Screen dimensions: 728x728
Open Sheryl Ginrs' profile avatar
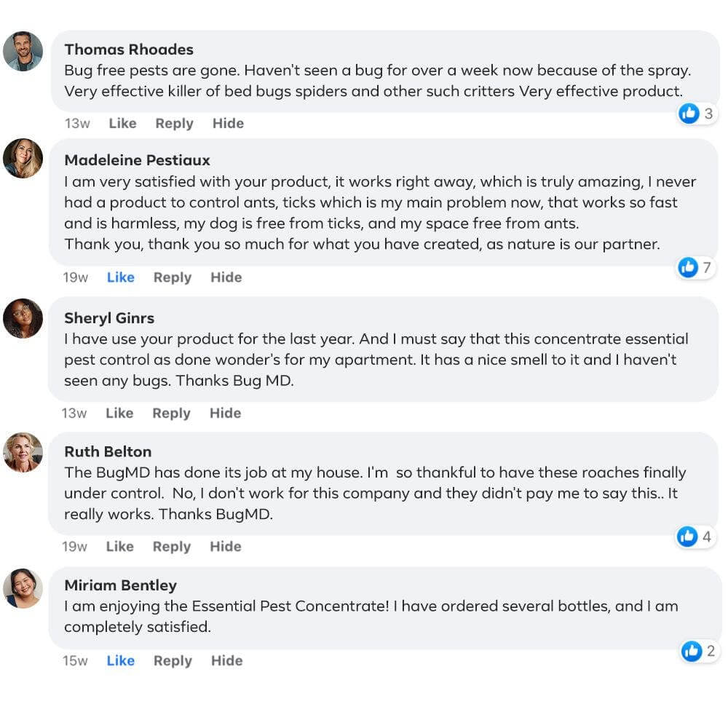tap(23, 318)
